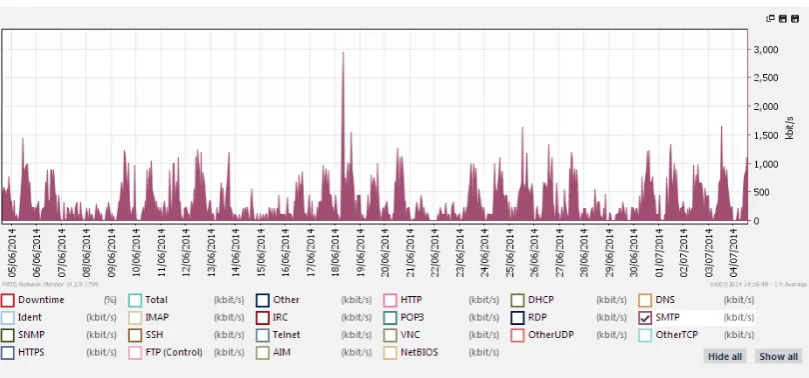Click the 25/06/2014 date label
The width and height of the screenshot is (809, 378).
coord(510,253)
